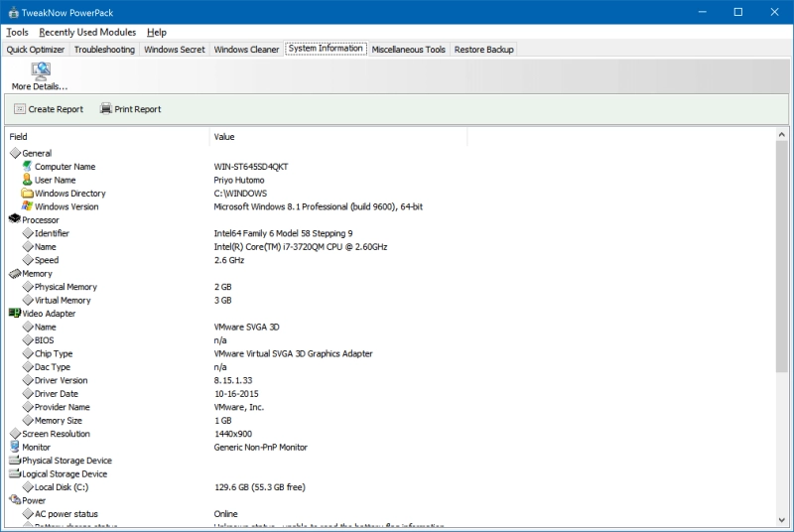Click the Physical Memory diamond icon

[28, 287]
